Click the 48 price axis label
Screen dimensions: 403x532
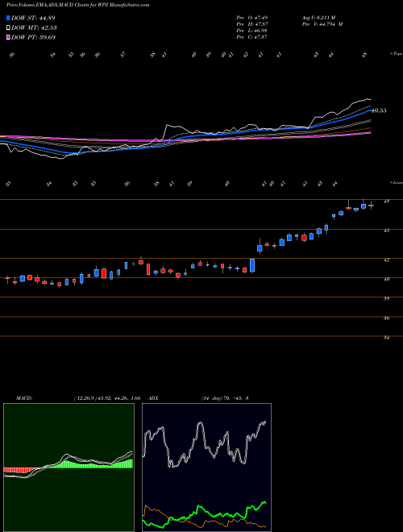(386, 202)
